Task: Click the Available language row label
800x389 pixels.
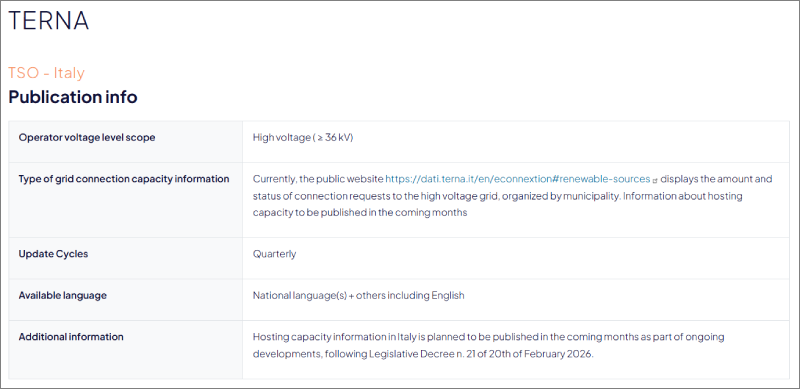Action: (x=63, y=296)
